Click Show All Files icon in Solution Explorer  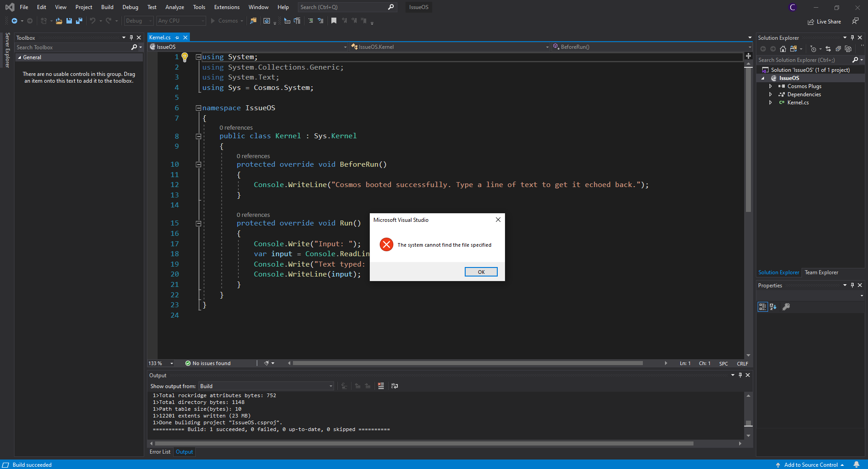[x=848, y=49]
